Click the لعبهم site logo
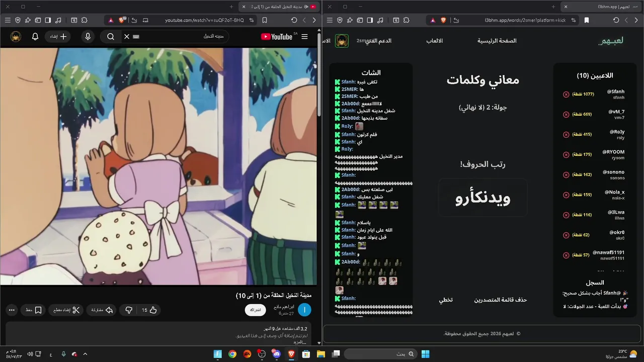Viewport: 644px width, 362px height. 611,41
